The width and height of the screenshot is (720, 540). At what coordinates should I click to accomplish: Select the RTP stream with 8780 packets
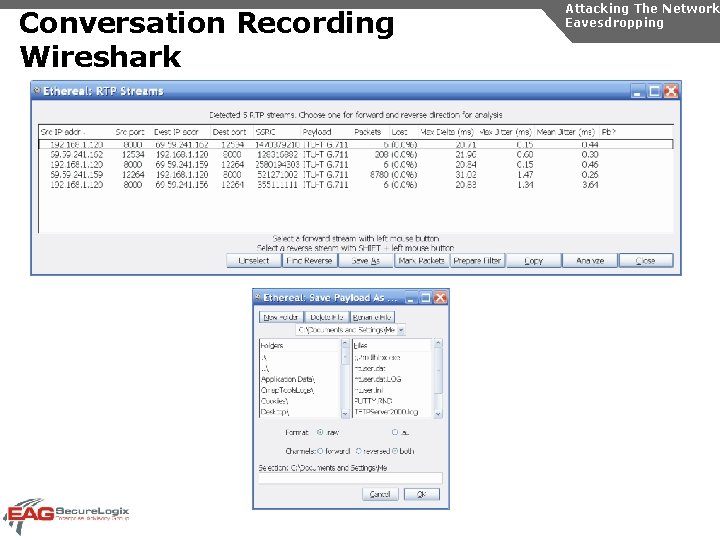point(356,174)
